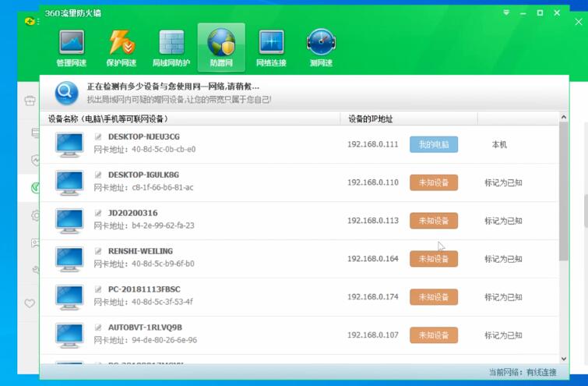Click MAC address b4-2e-99-62-fa-23

click(163, 225)
